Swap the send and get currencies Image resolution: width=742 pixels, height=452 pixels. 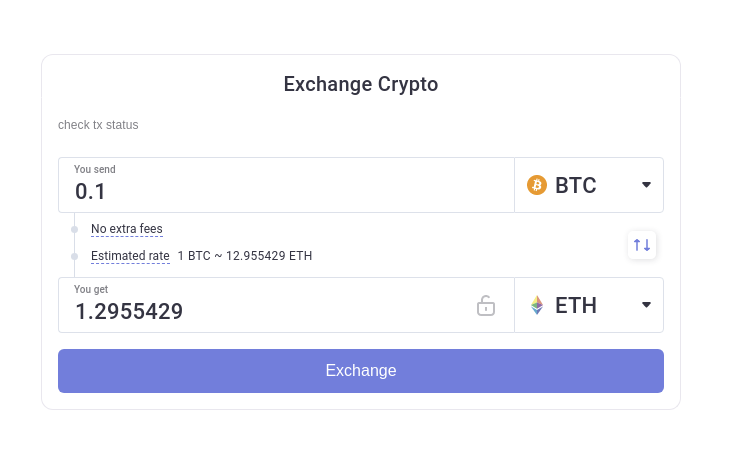[642, 245]
